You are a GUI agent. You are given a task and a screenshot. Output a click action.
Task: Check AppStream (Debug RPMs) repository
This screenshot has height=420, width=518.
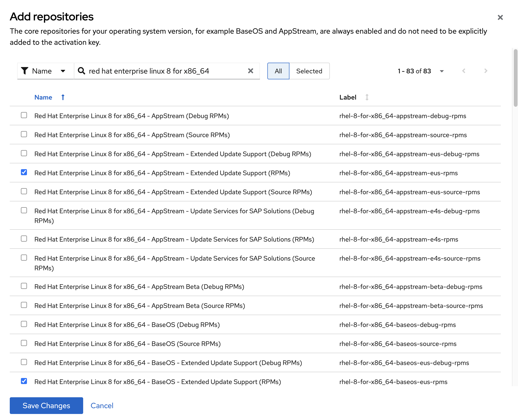(x=24, y=115)
